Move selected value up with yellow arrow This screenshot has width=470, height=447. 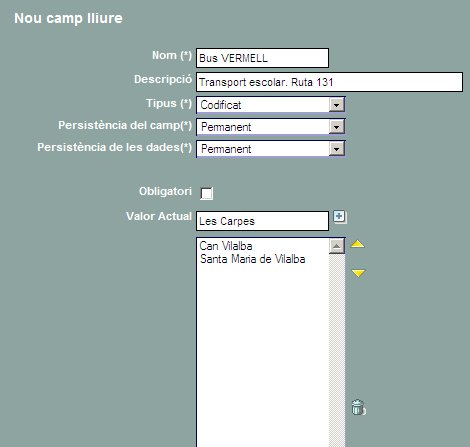coord(358,244)
